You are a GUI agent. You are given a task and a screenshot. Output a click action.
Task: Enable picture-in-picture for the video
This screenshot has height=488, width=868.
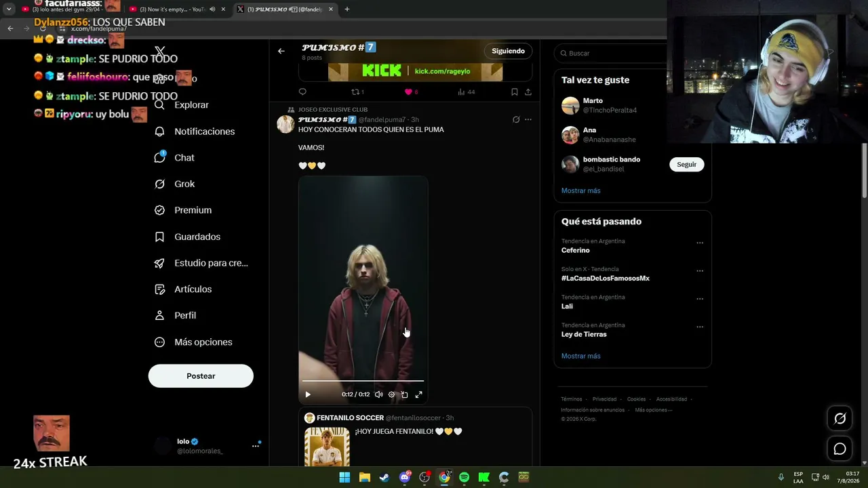[405, 394]
